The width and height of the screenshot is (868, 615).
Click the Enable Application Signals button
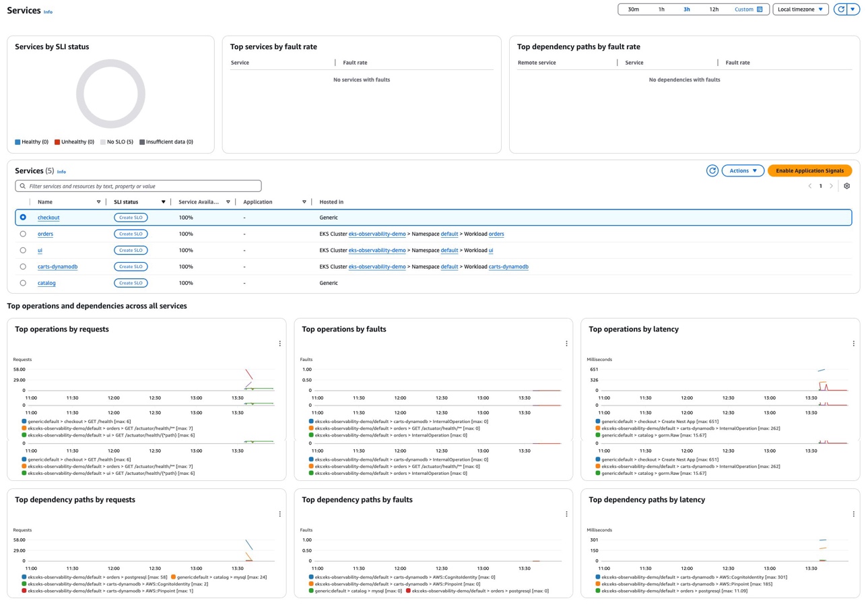click(809, 170)
